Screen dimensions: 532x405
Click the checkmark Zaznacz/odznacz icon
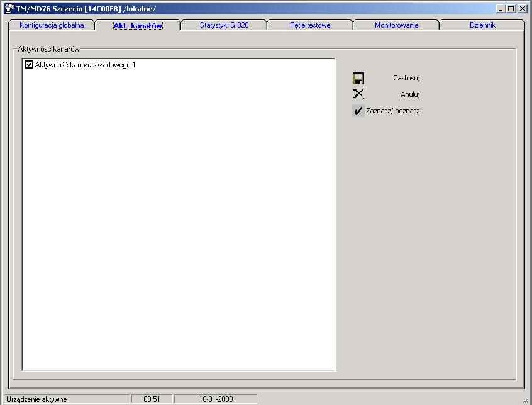[x=358, y=111]
